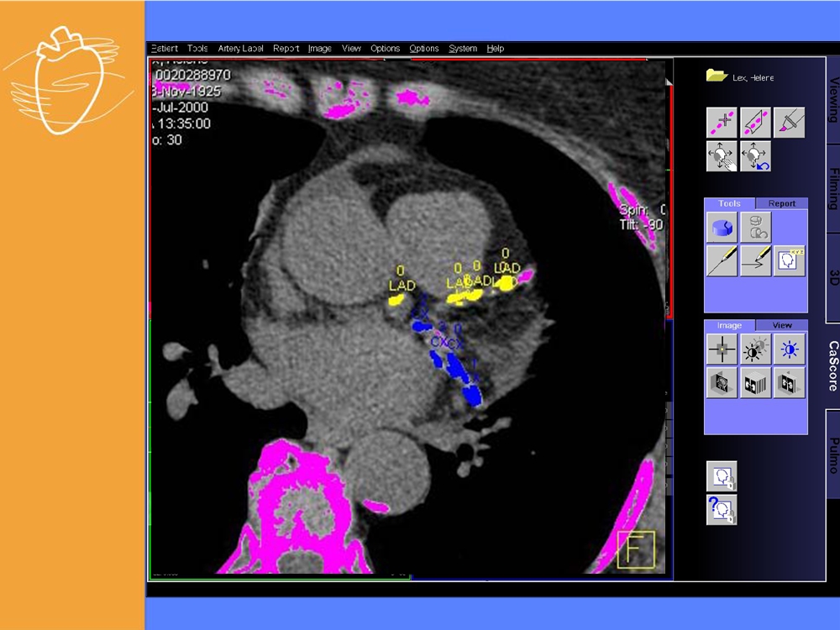Open the Pulmo vertical task tab
The image size is (840, 630).
[x=833, y=455]
